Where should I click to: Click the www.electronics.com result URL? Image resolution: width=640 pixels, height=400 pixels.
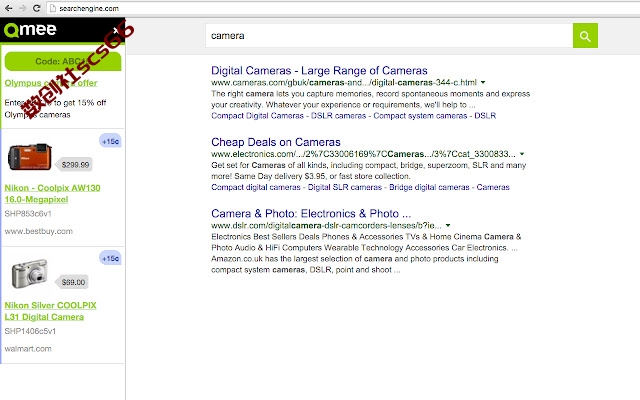[x=363, y=154]
